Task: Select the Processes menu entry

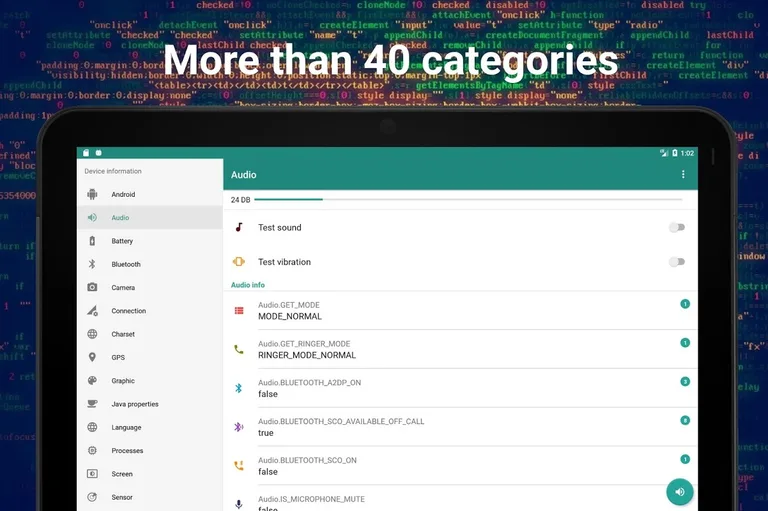Action: 150,450
